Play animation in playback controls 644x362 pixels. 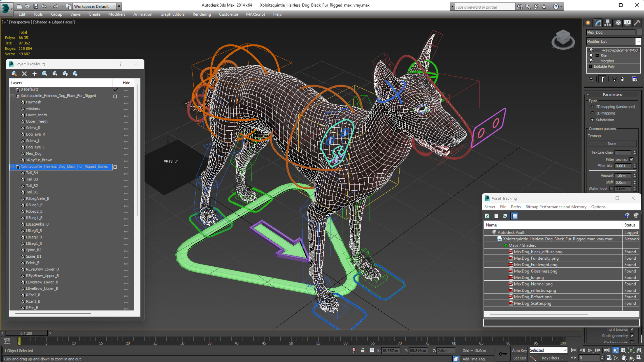(590, 350)
